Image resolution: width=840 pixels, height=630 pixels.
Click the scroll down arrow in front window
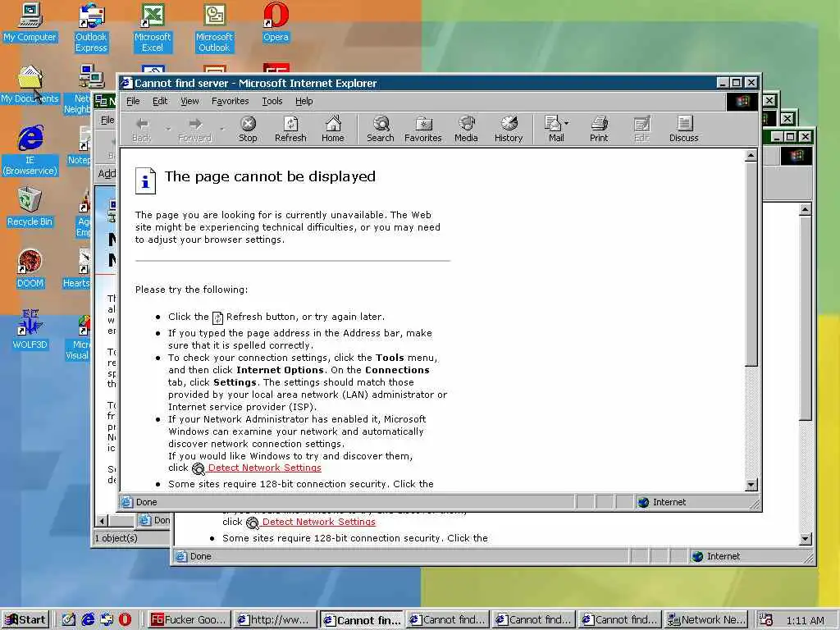[x=751, y=485]
